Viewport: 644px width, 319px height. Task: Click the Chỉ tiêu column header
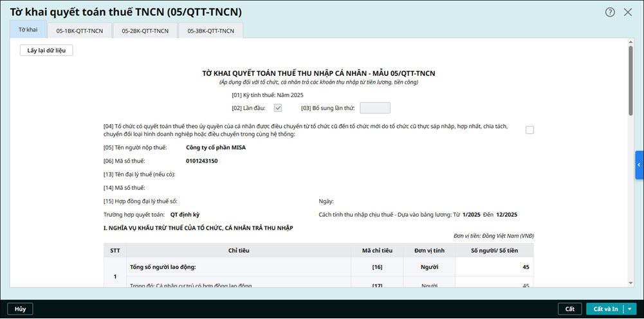[239, 250]
